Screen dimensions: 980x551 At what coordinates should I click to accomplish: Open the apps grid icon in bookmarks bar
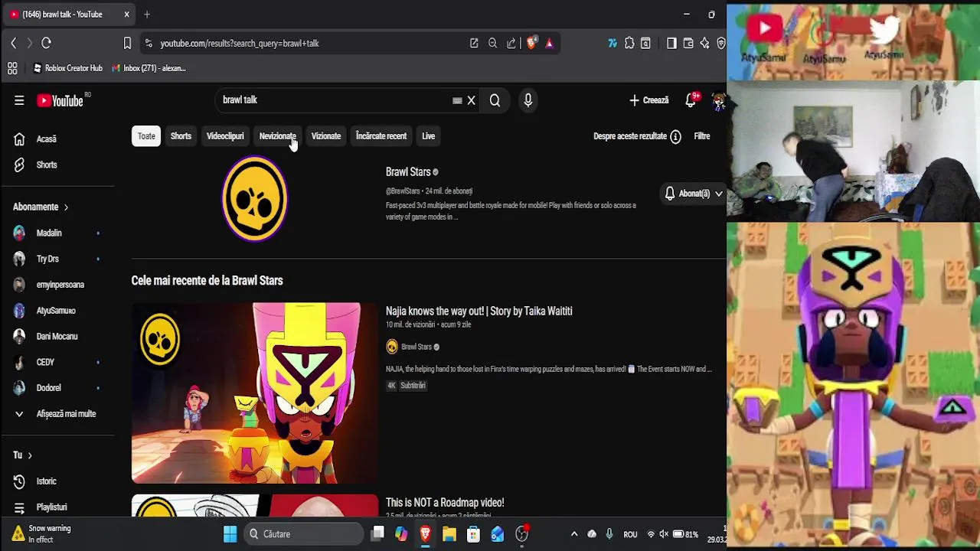tap(12, 68)
